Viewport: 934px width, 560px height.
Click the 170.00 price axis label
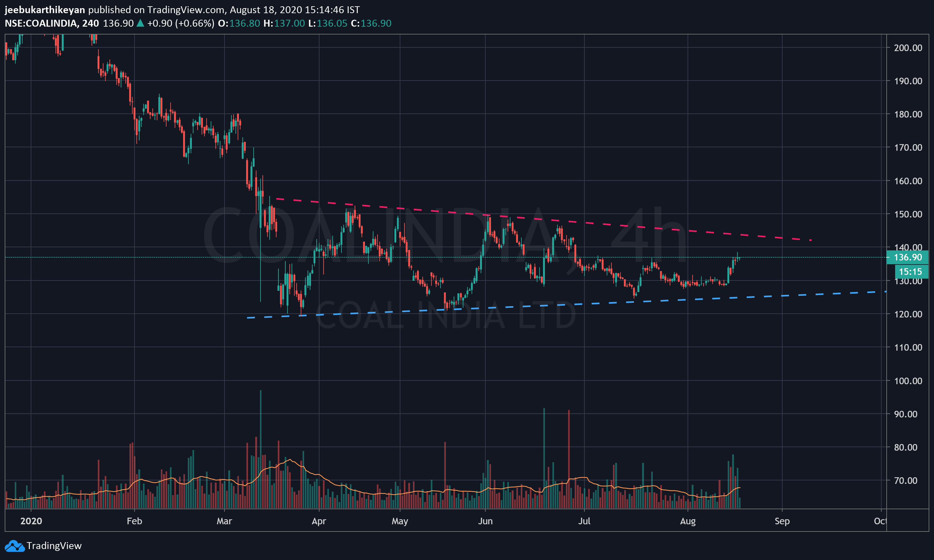point(908,147)
